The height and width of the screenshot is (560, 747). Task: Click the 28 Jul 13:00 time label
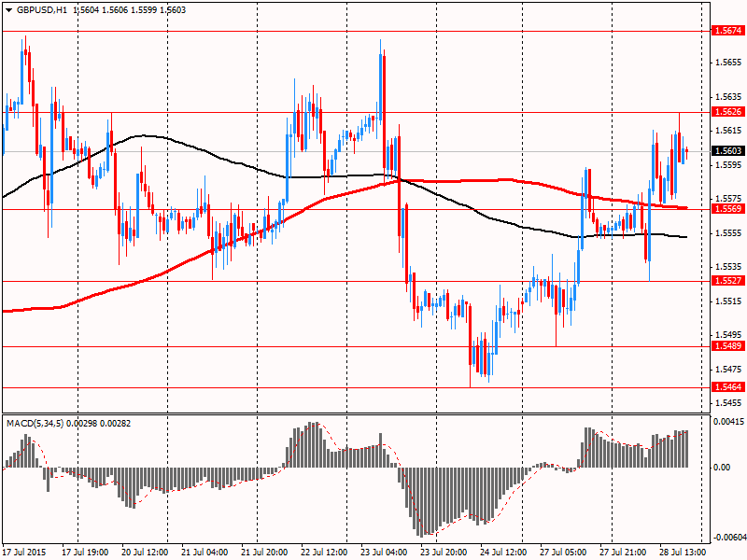tap(683, 553)
